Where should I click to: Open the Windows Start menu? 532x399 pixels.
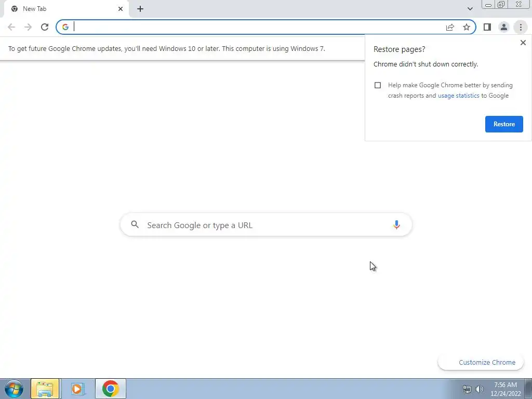point(14,389)
